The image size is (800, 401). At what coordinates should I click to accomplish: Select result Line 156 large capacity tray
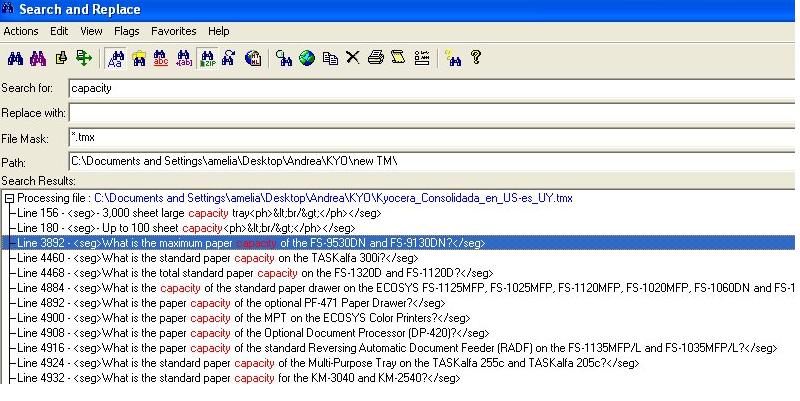pos(199,213)
